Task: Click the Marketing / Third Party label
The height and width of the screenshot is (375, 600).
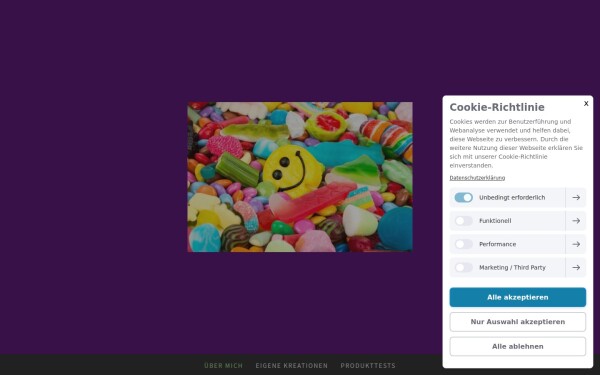Action: coord(512,267)
